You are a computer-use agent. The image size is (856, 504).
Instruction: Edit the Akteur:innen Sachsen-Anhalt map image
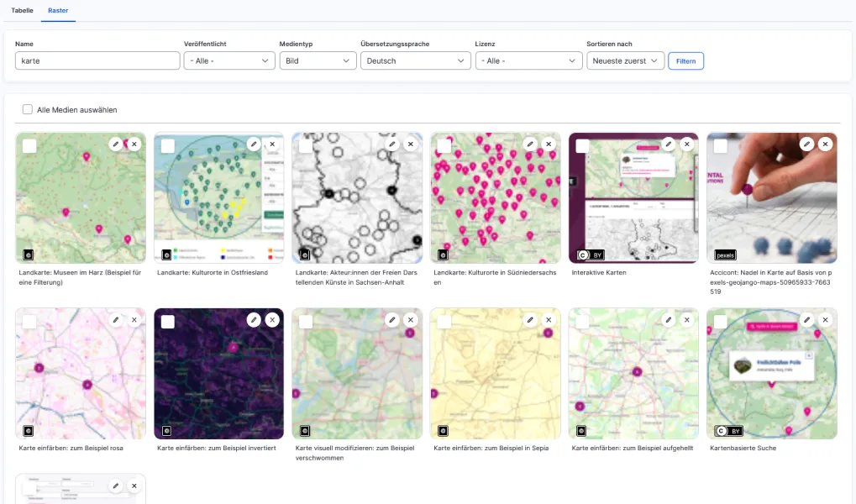[x=392, y=144]
